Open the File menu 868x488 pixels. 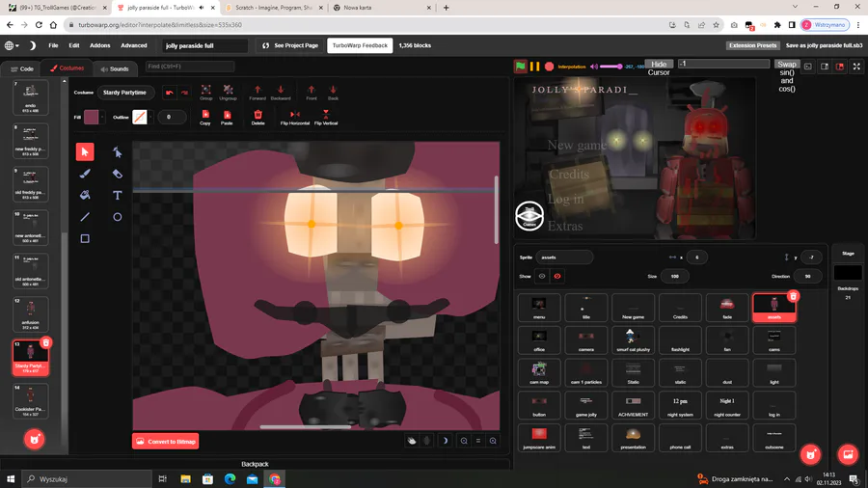click(x=53, y=45)
